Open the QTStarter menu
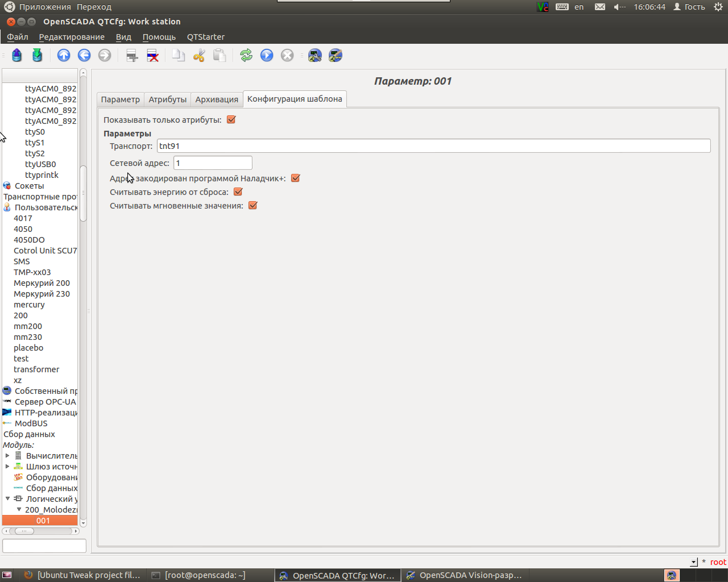 (206, 37)
